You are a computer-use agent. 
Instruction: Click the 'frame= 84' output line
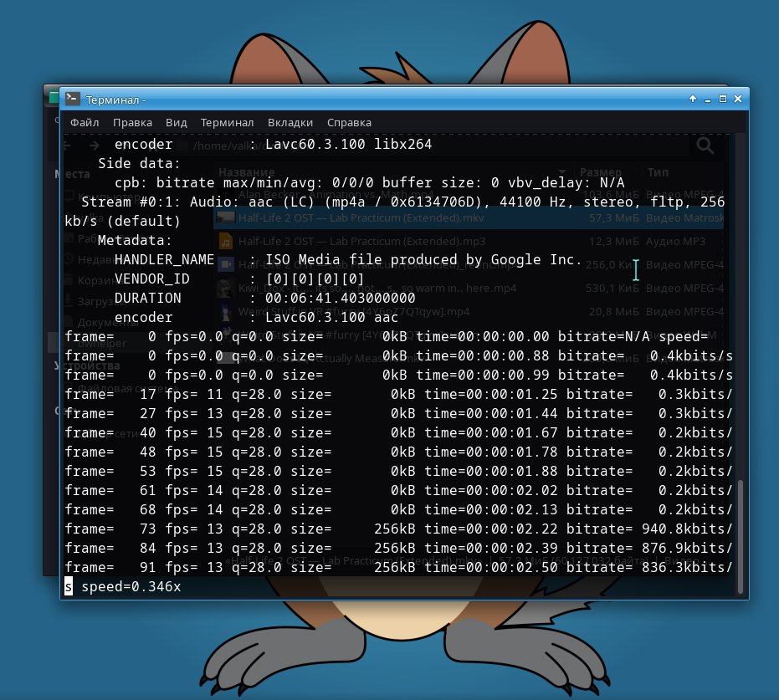(x=398, y=548)
